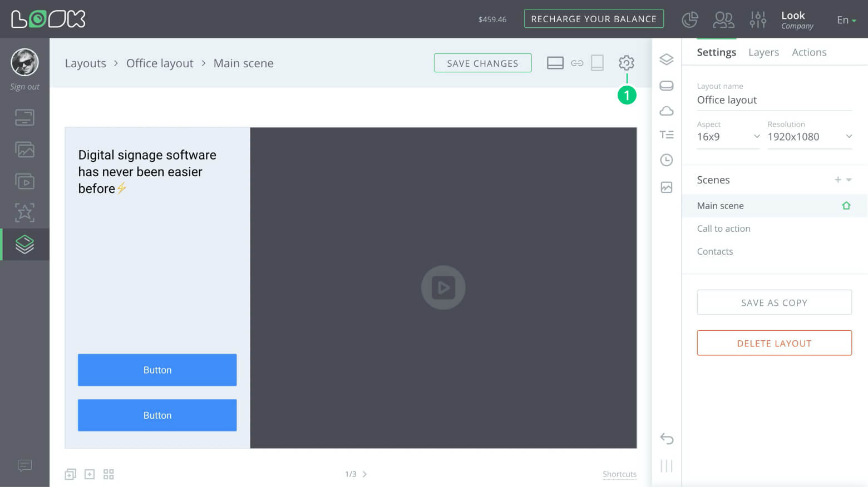Open the sliders preferences icon in header
The image size is (868, 487).
(758, 19)
